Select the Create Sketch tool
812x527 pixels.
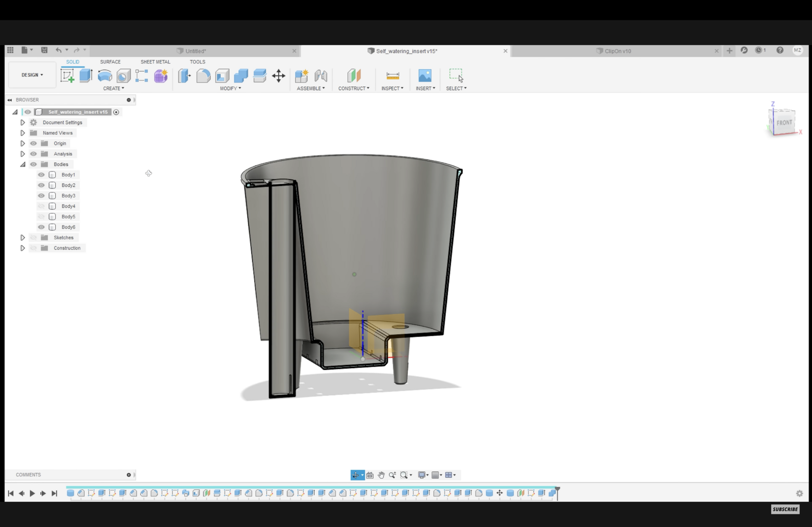pyautogui.click(x=67, y=76)
